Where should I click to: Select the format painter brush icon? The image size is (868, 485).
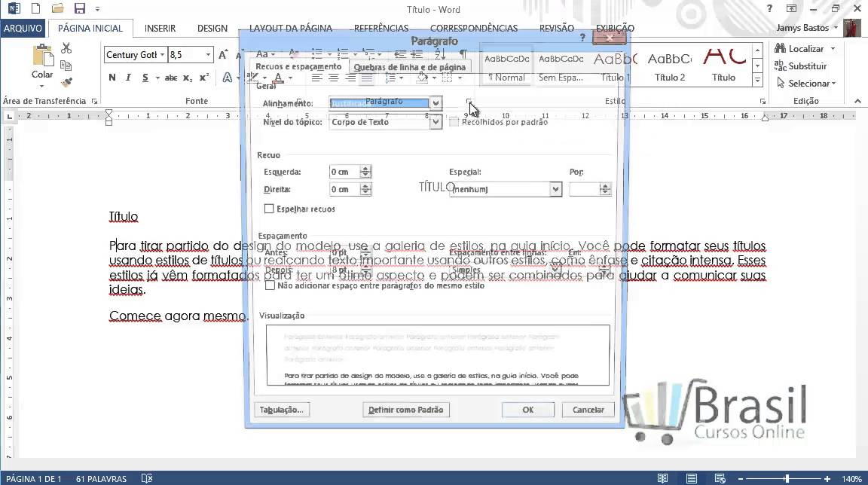(66, 82)
